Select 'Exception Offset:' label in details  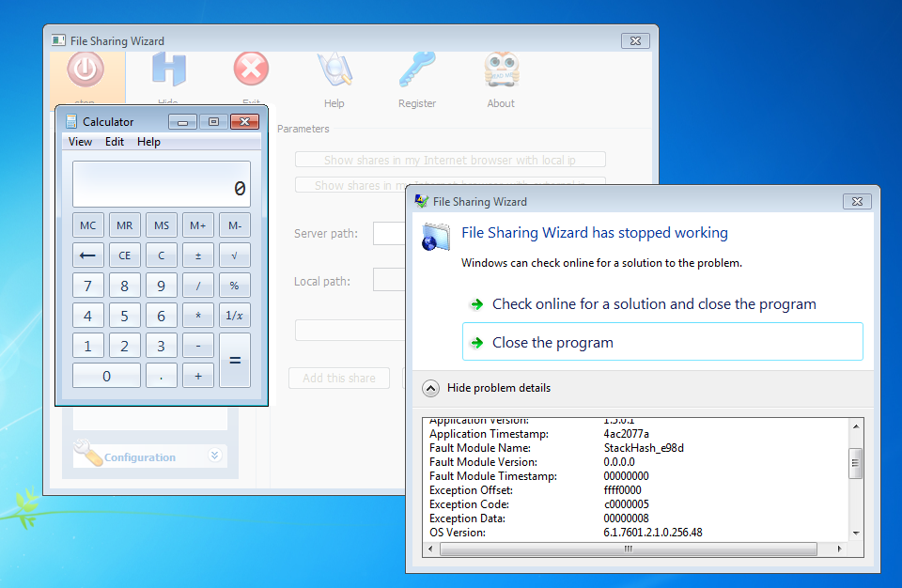471,490
